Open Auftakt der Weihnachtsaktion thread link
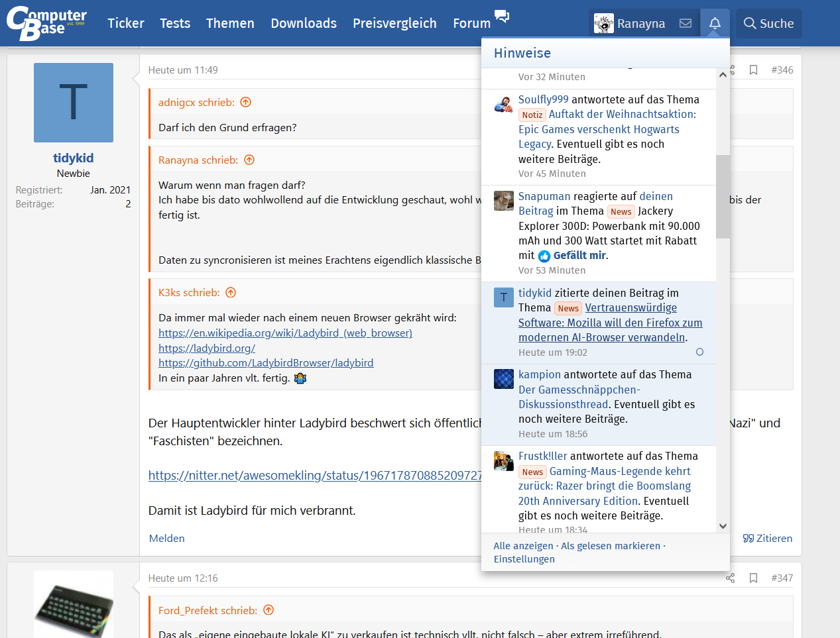 [607, 129]
